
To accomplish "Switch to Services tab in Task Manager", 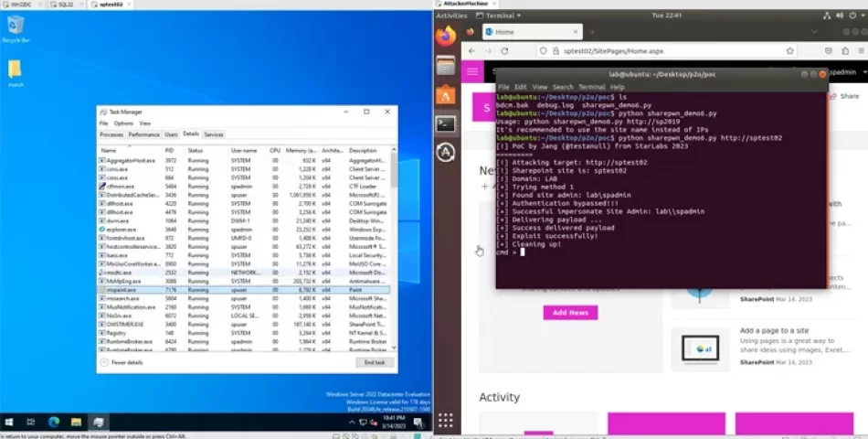I will [214, 134].
